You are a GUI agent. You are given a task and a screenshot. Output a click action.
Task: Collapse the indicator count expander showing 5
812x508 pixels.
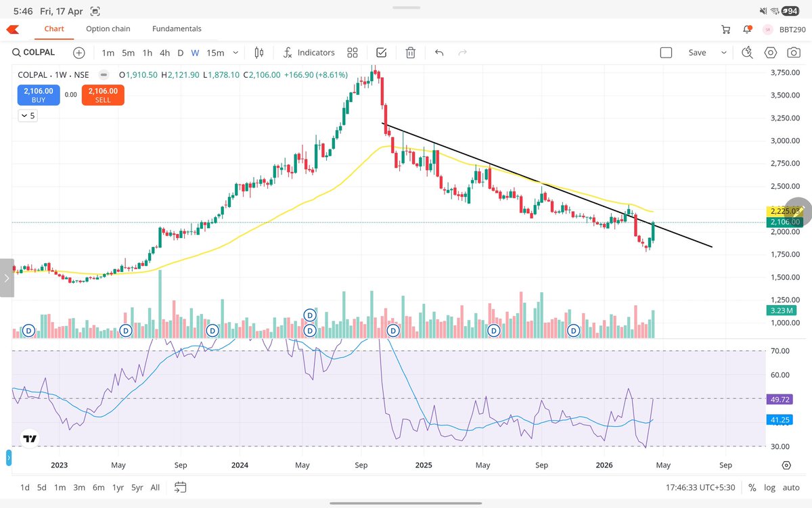click(x=28, y=115)
